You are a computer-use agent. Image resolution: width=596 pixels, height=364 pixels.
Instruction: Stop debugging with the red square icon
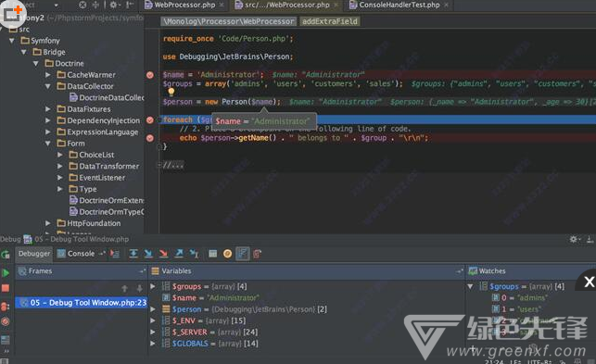(x=6, y=288)
